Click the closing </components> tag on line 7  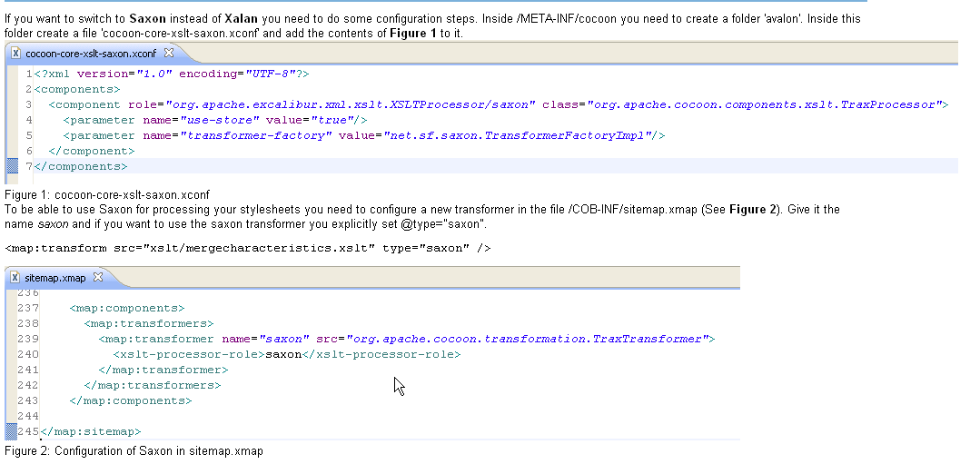point(81,167)
